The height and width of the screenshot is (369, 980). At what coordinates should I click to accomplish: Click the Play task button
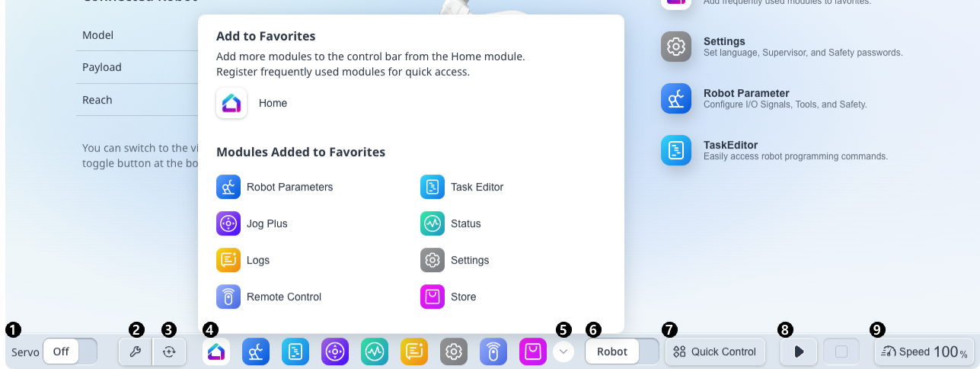(x=799, y=351)
